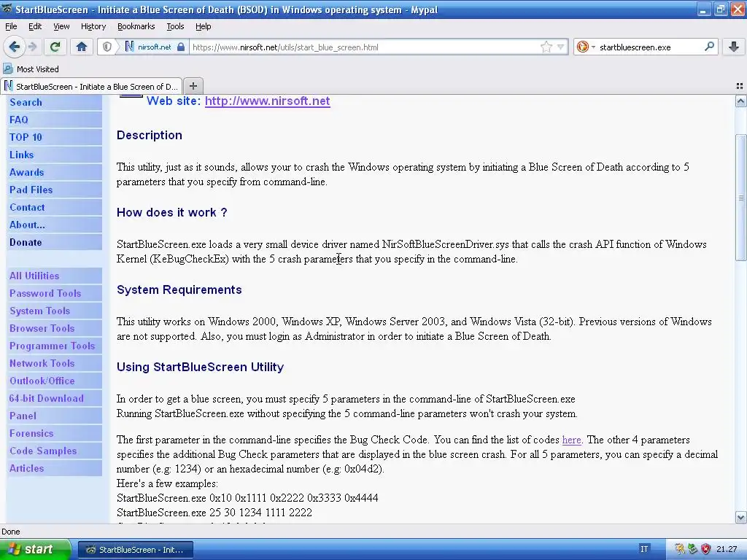This screenshot has height=560, width=747.
Task: Open a new tab with plus button
Action: tap(193, 86)
